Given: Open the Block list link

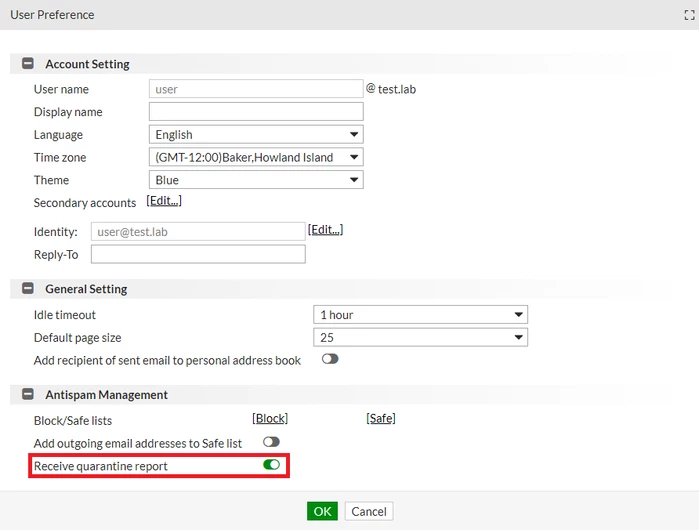Looking at the screenshot, I should [270, 419].
